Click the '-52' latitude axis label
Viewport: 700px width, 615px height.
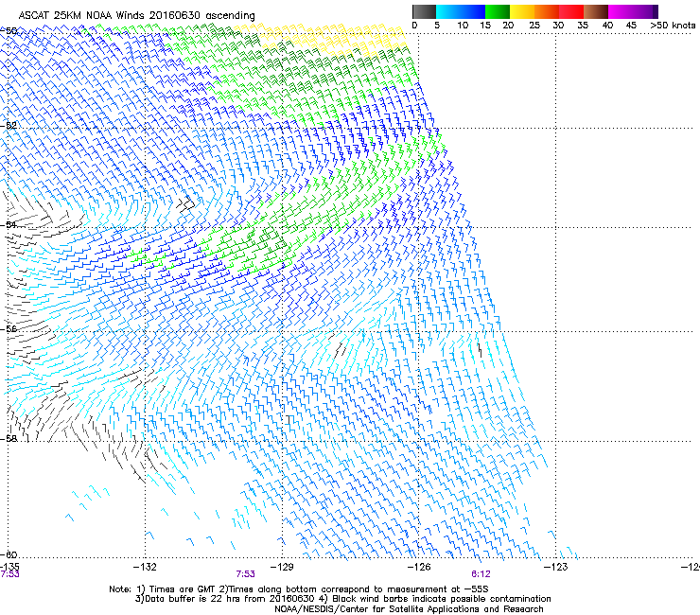coord(9,125)
